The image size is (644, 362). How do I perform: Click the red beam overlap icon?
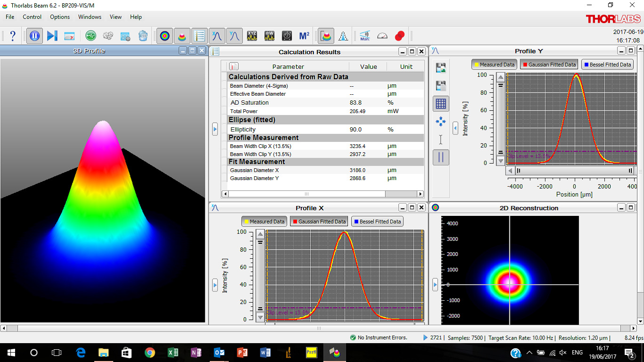[x=400, y=36]
